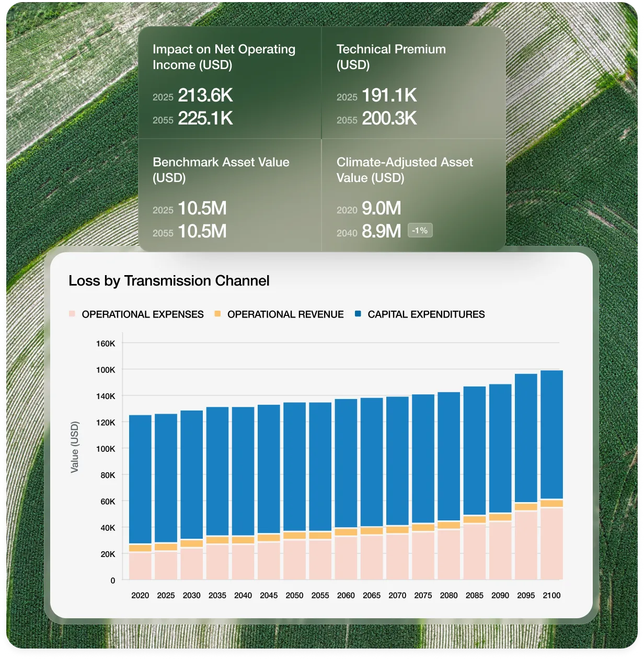Viewport: 644px width, 659px height.
Task: Toggle the OPERATIONAL REVENUE legend label
Action: click(x=285, y=314)
